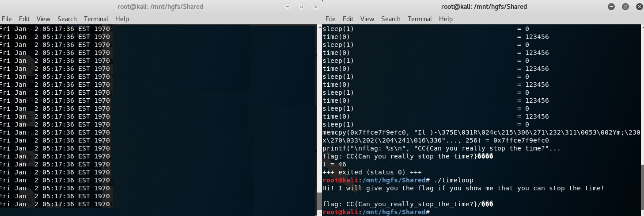
Task: Open Search menu in left terminal
Action: point(67,19)
